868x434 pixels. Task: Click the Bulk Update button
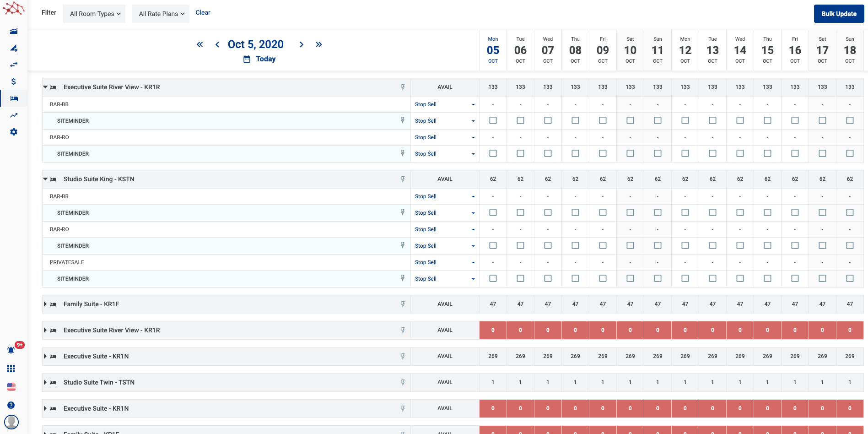click(x=838, y=14)
